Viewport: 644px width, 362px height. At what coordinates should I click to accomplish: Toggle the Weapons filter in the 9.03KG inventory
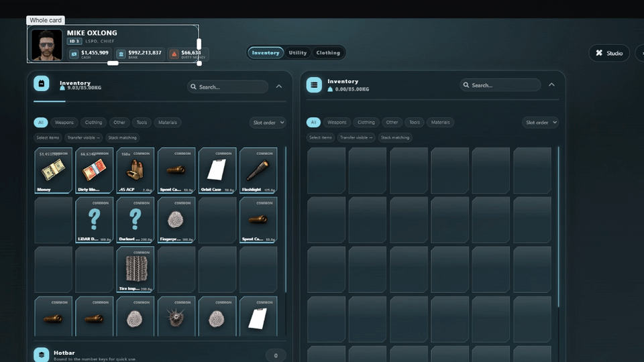[x=64, y=122]
